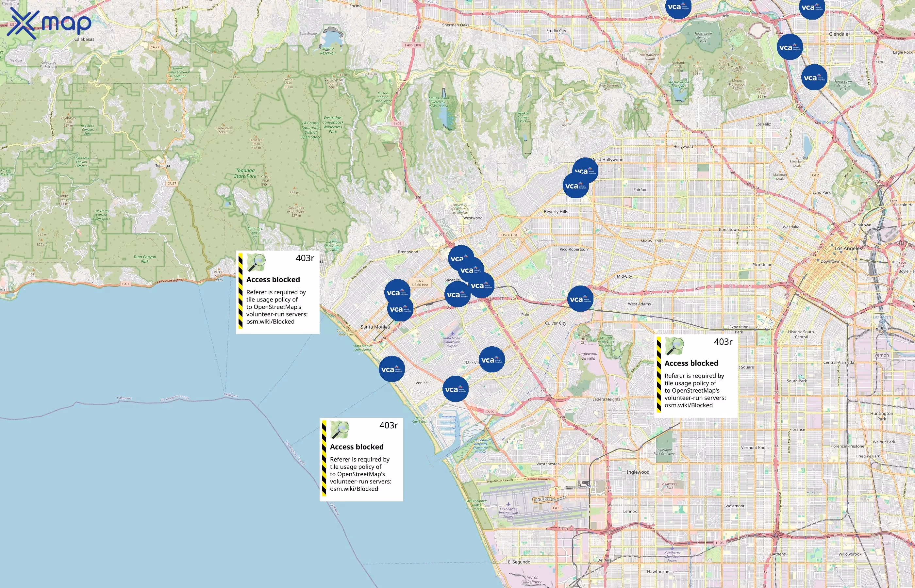The width and height of the screenshot is (915, 588).
Task: Select the VCA marker at West Hollywood
Action: (585, 170)
